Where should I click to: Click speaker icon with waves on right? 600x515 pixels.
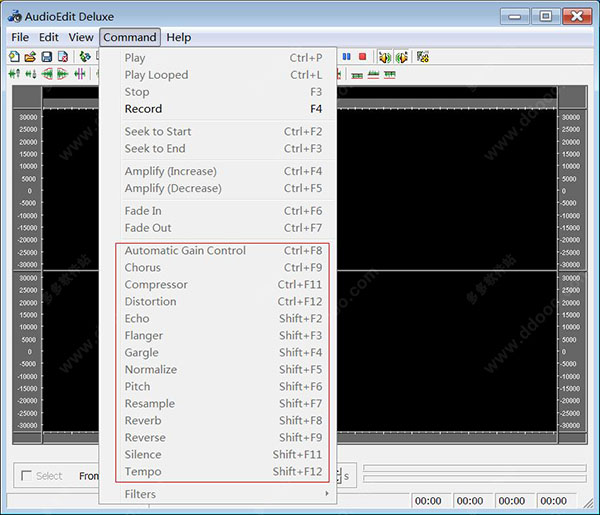pyautogui.click(x=385, y=57)
